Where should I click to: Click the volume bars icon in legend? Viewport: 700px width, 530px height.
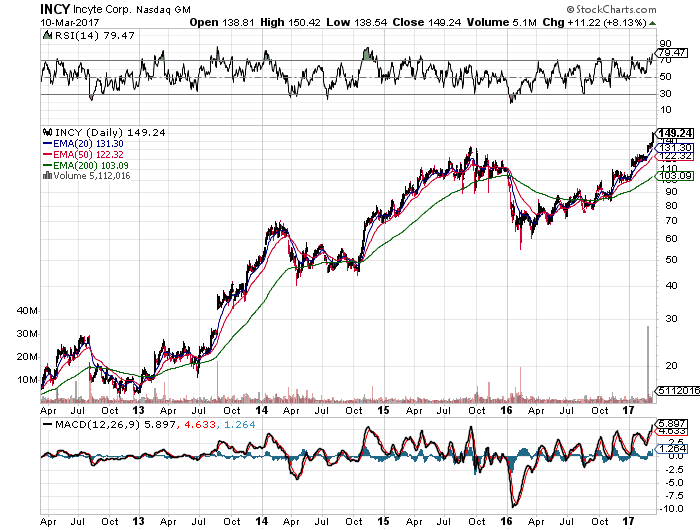(x=47, y=175)
